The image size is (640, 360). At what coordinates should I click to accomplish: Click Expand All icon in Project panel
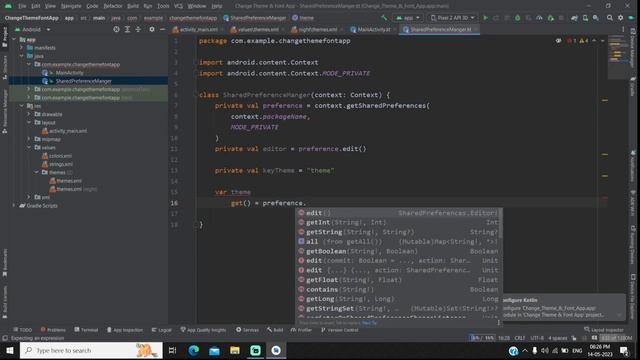click(x=127, y=29)
